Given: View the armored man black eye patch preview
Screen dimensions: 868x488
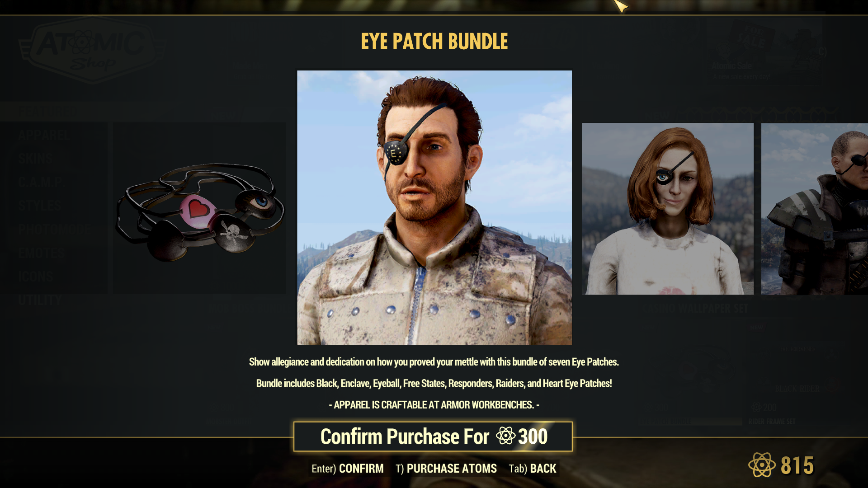Looking at the screenshot, I should (815, 209).
